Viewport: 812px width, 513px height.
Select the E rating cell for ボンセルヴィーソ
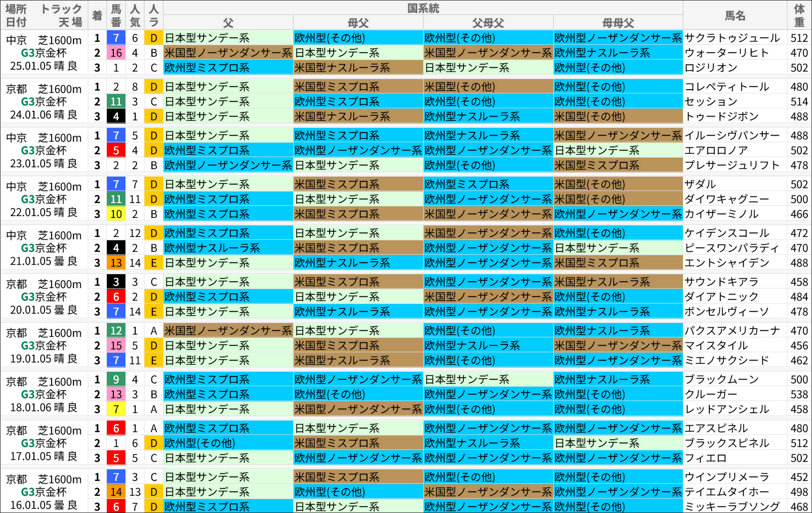pos(153,312)
